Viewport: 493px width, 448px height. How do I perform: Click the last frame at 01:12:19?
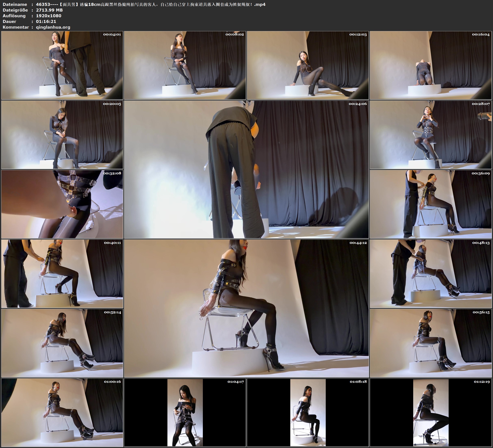431,412
